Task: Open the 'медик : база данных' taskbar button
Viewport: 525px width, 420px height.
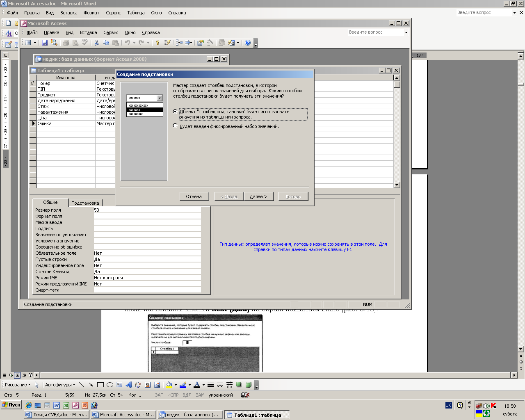Action: [190, 415]
